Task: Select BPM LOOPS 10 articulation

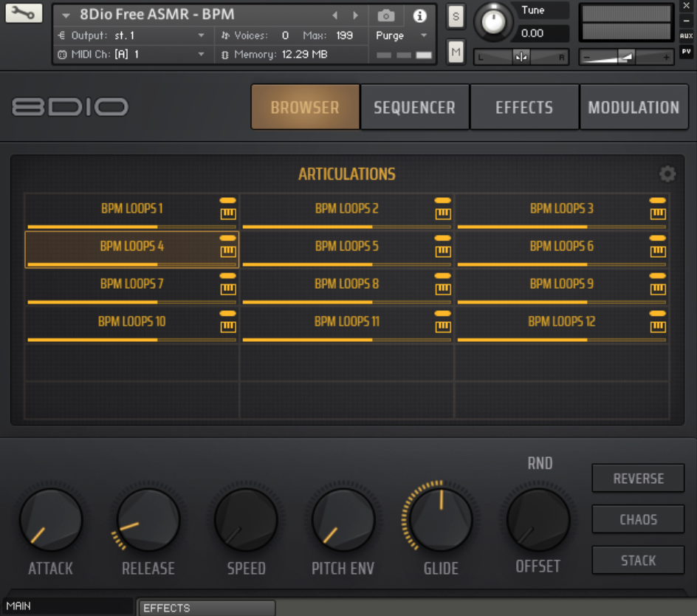Action: (x=131, y=324)
